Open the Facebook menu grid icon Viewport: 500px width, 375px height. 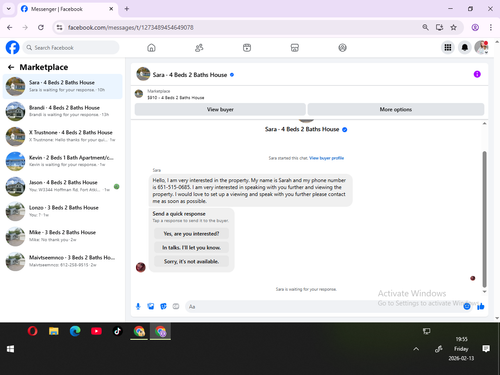point(448,48)
